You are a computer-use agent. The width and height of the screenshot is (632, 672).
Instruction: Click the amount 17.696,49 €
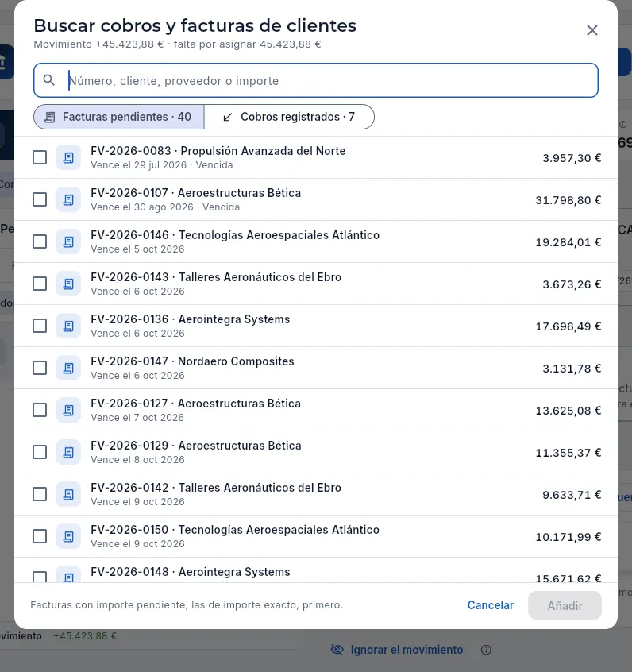(x=568, y=326)
